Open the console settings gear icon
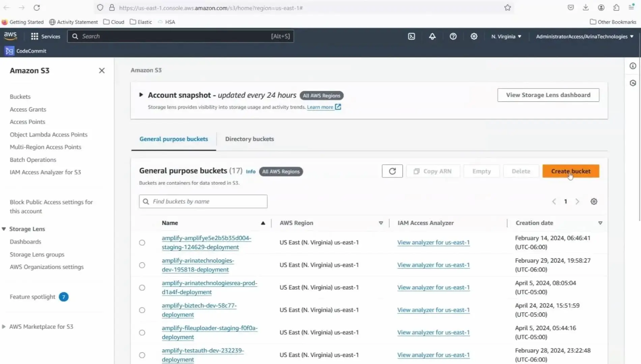 pyautogui.click(x=474, y=36)
